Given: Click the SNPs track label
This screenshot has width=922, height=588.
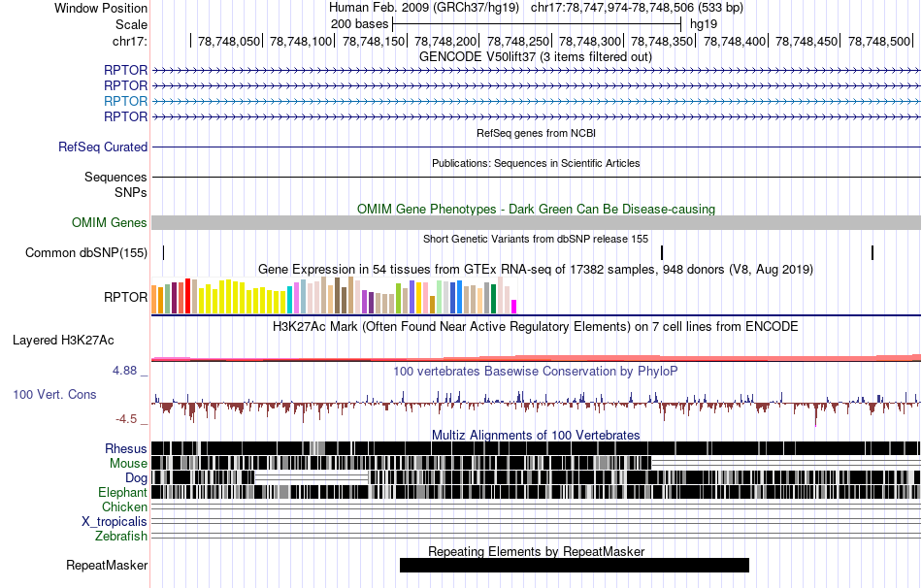Looking at the screenshot, I should pos(131,192).
